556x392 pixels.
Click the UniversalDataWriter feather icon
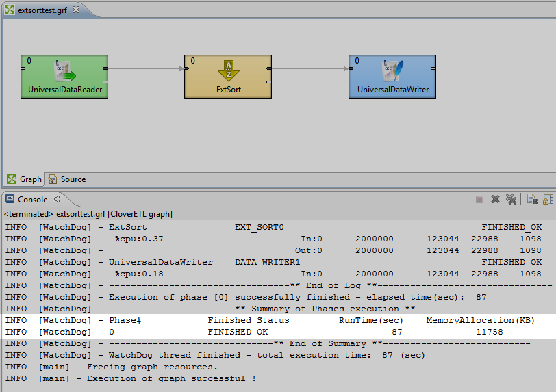pyautogui.click(x=393, y=71)
